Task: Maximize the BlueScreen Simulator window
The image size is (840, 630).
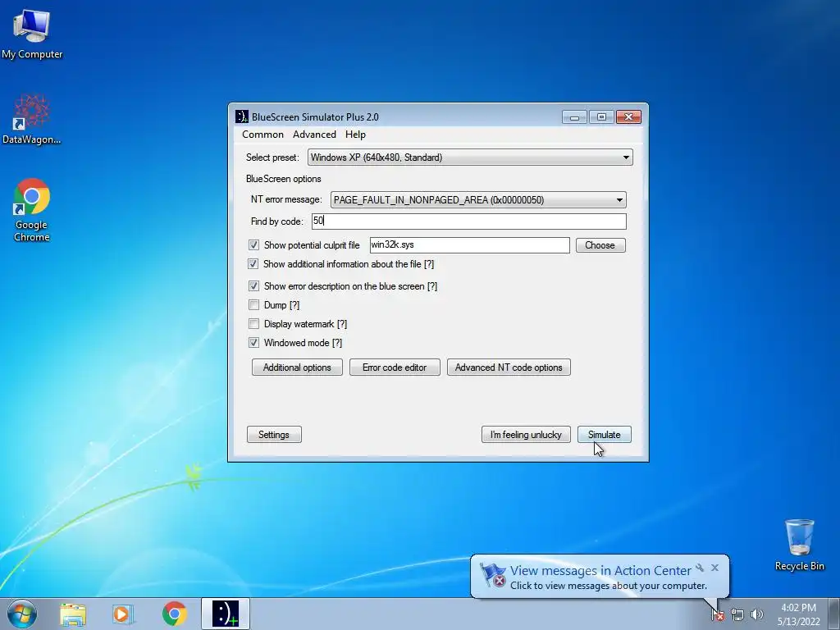Action: (601, 116)
